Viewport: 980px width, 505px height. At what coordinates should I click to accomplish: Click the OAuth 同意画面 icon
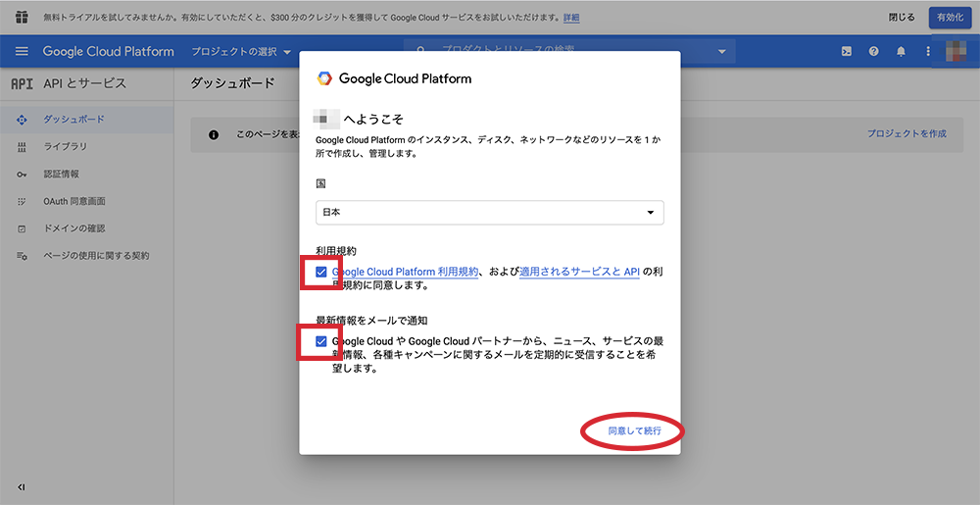(x=22, y=201)
